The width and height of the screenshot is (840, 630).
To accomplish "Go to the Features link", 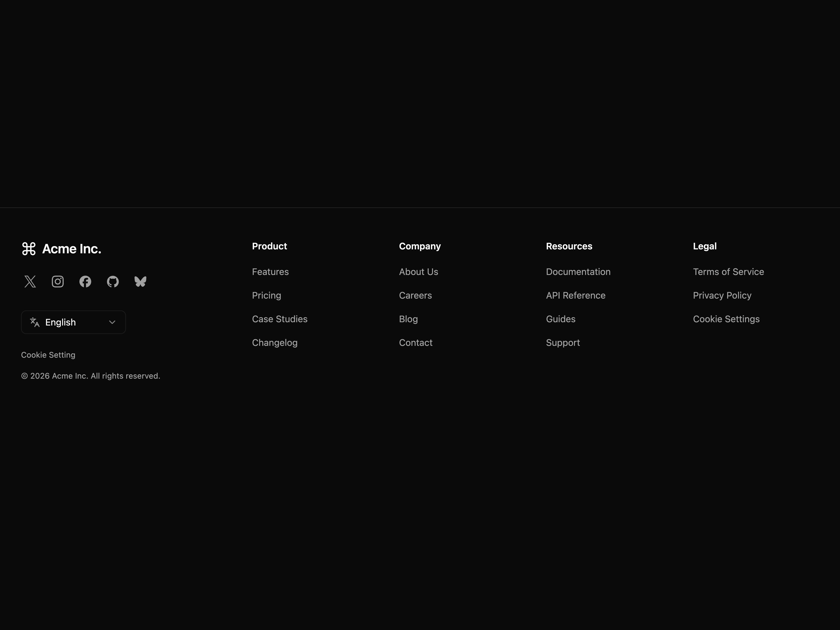I will click(x=270, y=272).
